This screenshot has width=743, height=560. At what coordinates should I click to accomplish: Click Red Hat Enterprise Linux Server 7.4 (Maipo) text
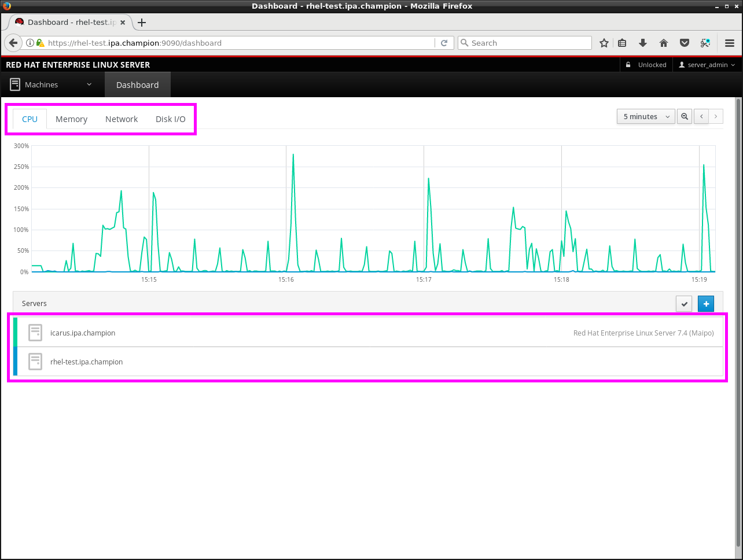click(x=643, y=333)
